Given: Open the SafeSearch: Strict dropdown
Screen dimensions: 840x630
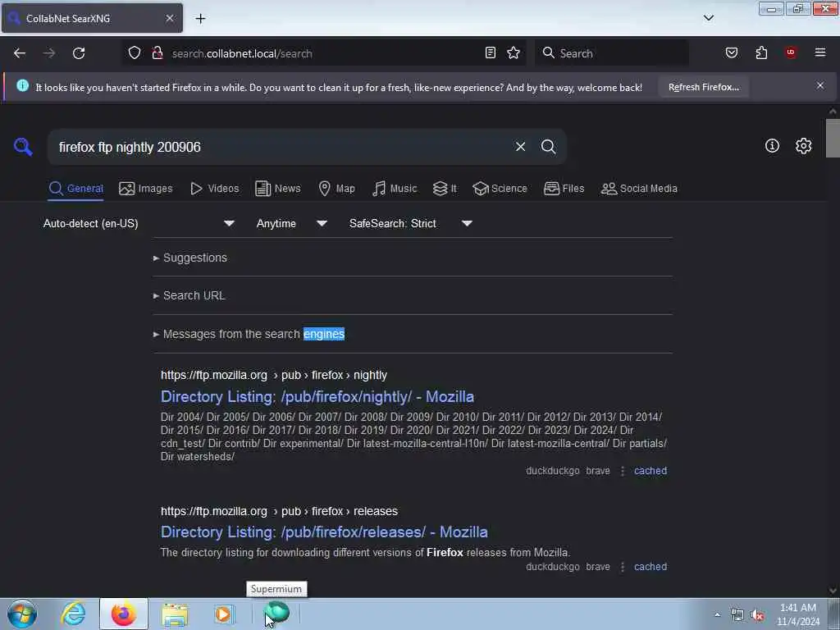Looking at the screenshot, I should pyautogui.click(x=410, y=223).
